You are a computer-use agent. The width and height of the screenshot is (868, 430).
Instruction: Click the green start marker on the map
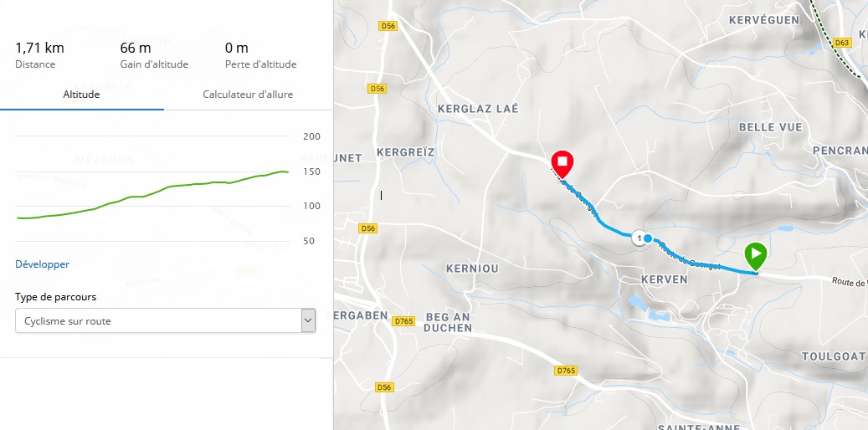click(755, 255)
